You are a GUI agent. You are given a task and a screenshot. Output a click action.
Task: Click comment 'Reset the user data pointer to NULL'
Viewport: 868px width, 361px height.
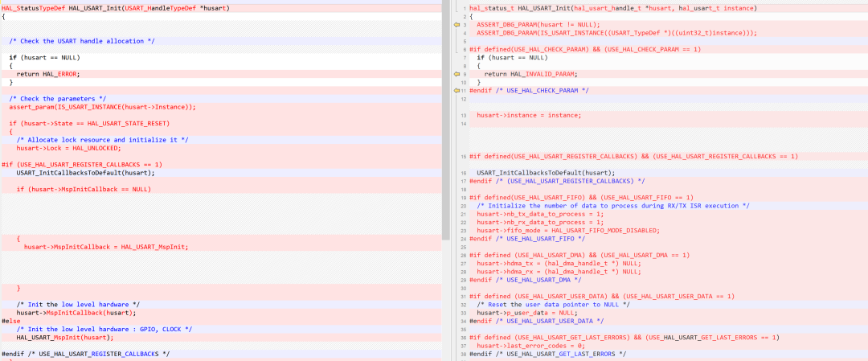pos(553,305)
